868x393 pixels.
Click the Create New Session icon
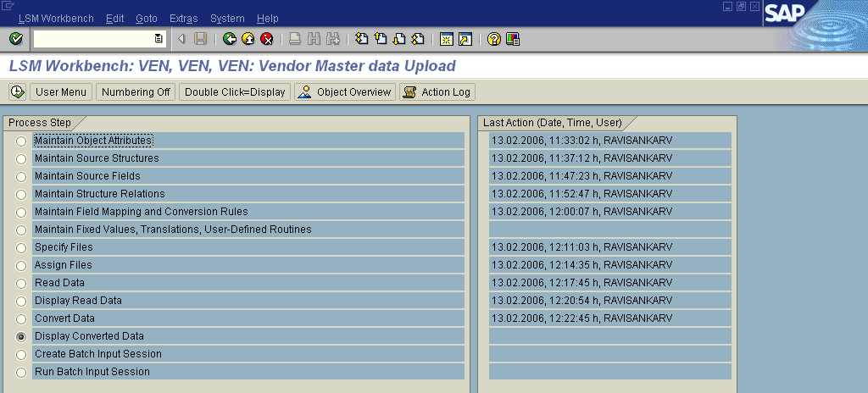coord(446,39)
